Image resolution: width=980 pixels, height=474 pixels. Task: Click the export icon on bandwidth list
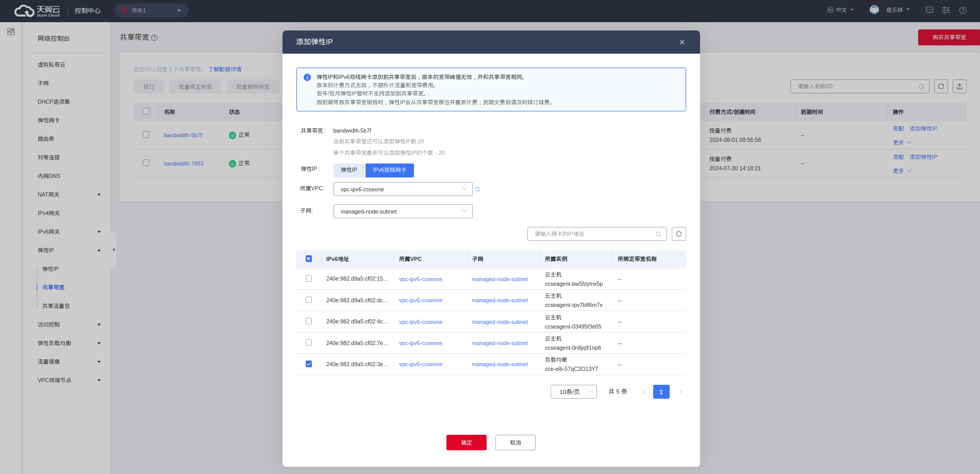(x=959, y=87)
